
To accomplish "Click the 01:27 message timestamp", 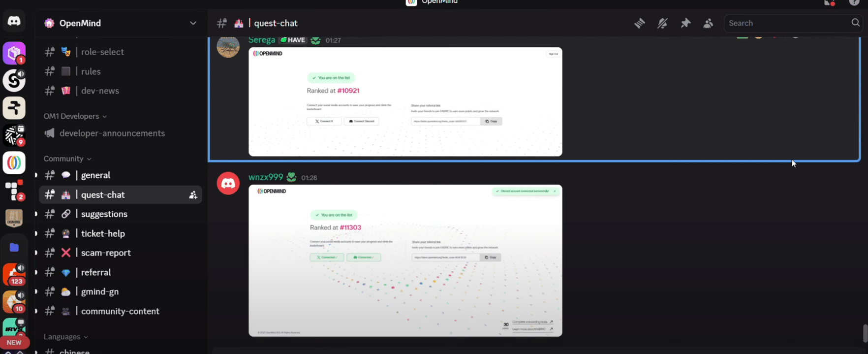I will 333,40.
